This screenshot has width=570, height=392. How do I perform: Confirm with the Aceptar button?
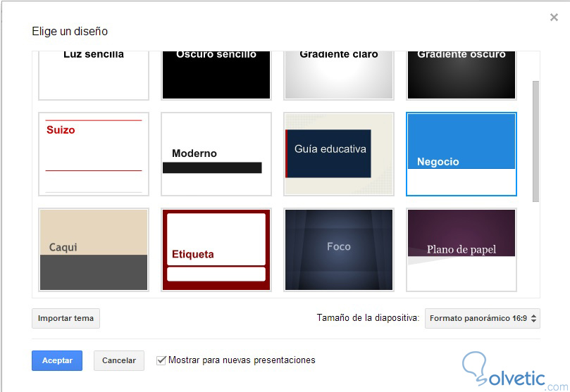pyautogui.click(x=57, y=360)
